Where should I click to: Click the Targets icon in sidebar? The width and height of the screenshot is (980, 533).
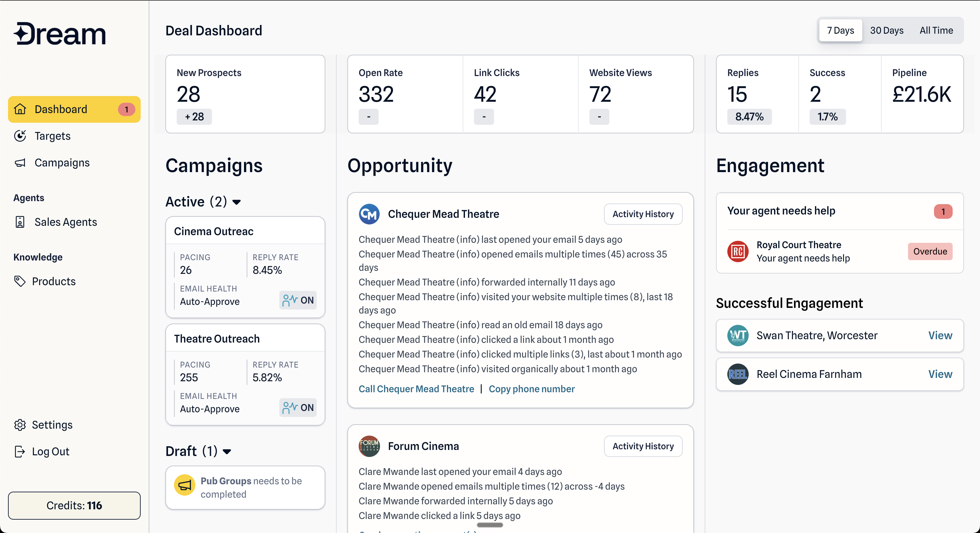tap(20, 136)
